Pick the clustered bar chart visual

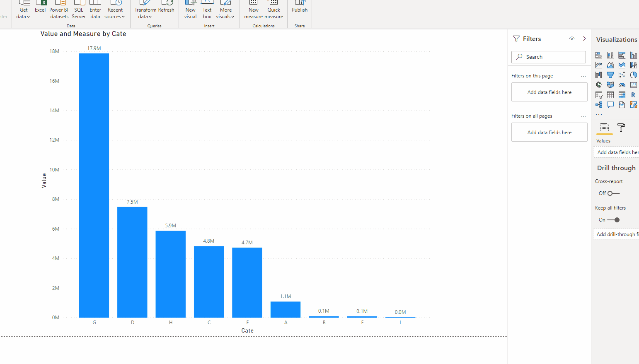point(622,55)
